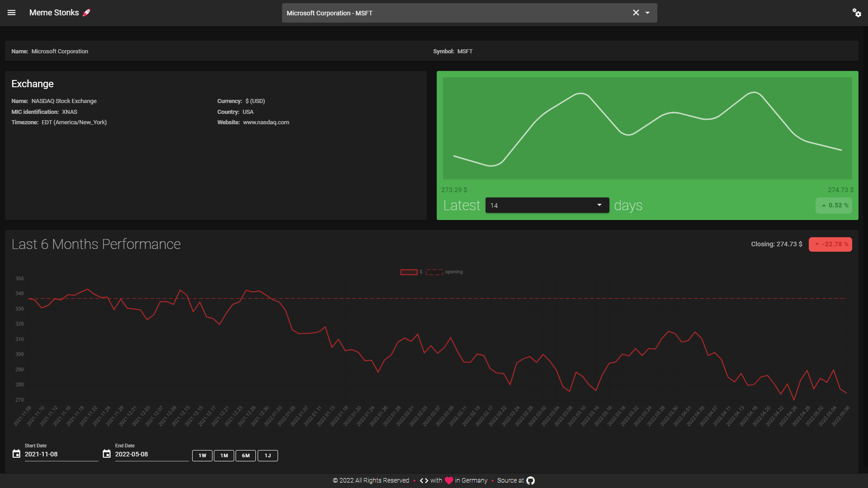Click the Exchange card heading

point(33,84)
